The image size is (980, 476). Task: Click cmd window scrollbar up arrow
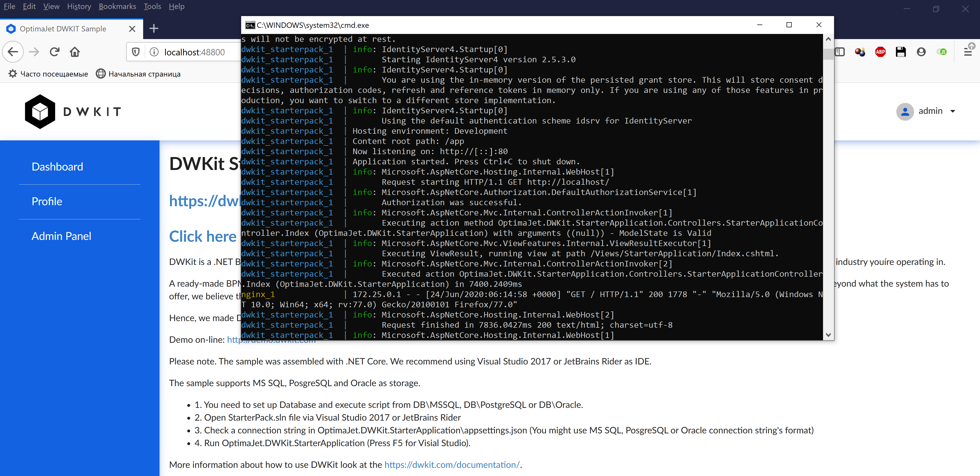pyautogui.click(x=828, y=39)
